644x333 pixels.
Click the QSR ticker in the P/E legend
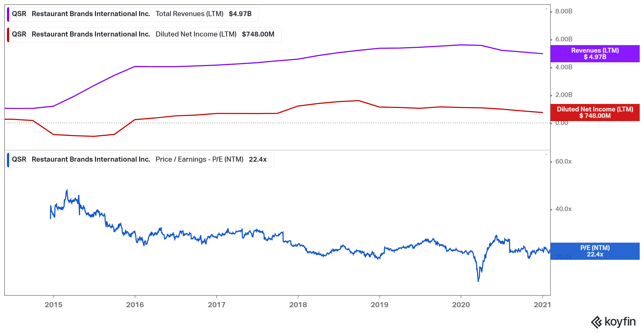pos(19,160)
